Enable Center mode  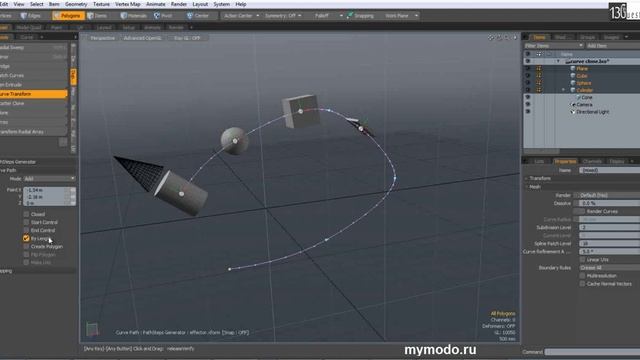click(198, 16)
